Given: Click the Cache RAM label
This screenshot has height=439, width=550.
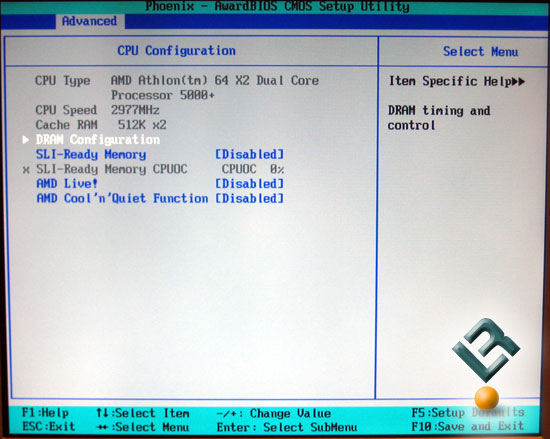Looking at the screenshot, I should [x=66, y=125].
